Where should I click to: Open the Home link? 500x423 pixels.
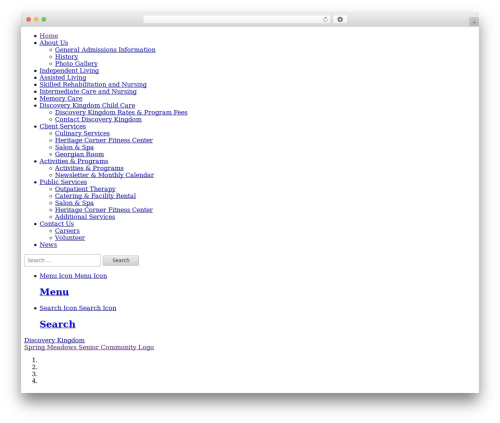pyautogui.click(x=49, y=36)
